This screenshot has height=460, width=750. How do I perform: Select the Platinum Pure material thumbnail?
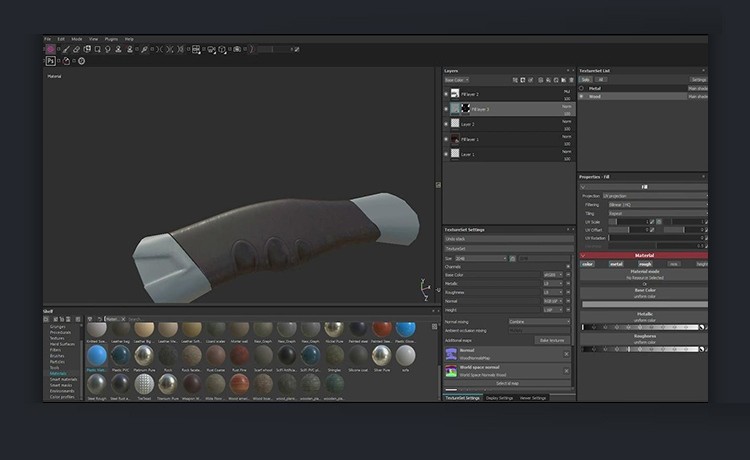(144, 356)
